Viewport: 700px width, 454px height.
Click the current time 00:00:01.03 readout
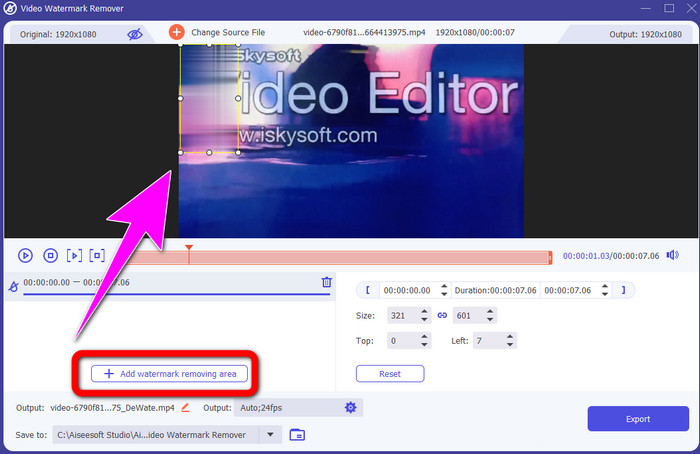click(586, 256)
